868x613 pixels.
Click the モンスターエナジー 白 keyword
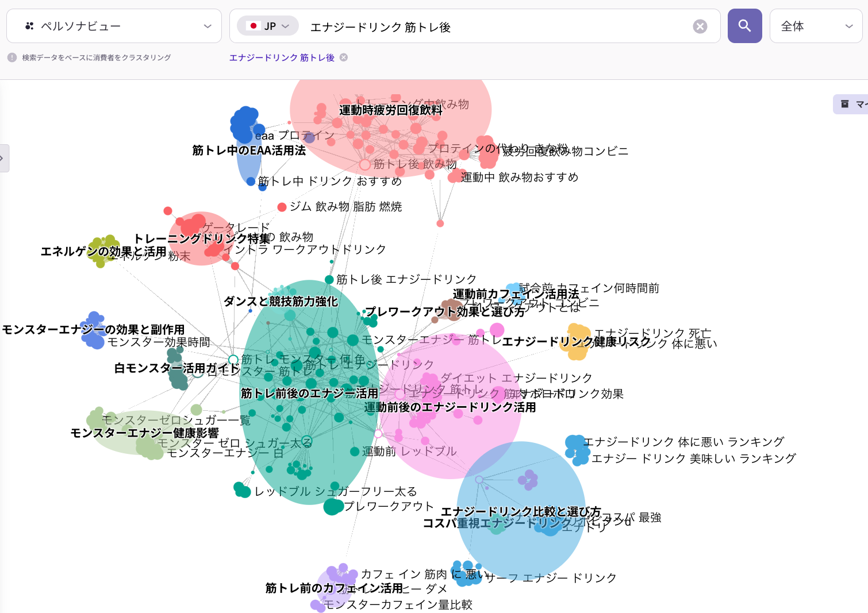click(225, 453)
